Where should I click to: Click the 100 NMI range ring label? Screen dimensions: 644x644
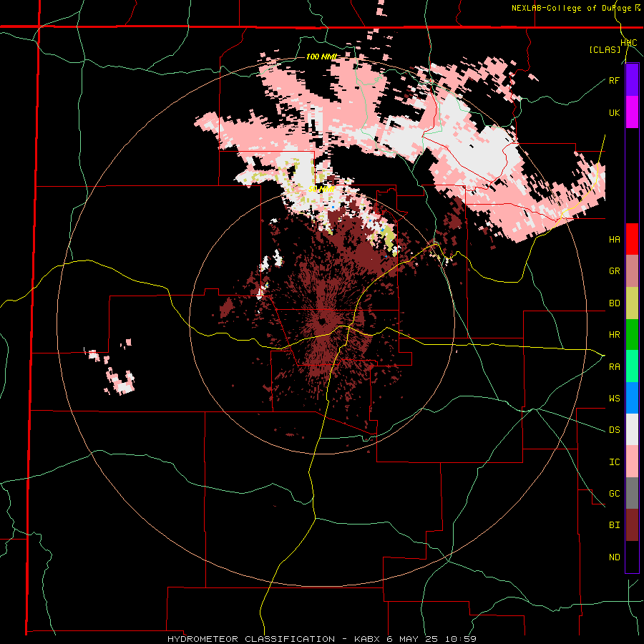click(321, 57)
